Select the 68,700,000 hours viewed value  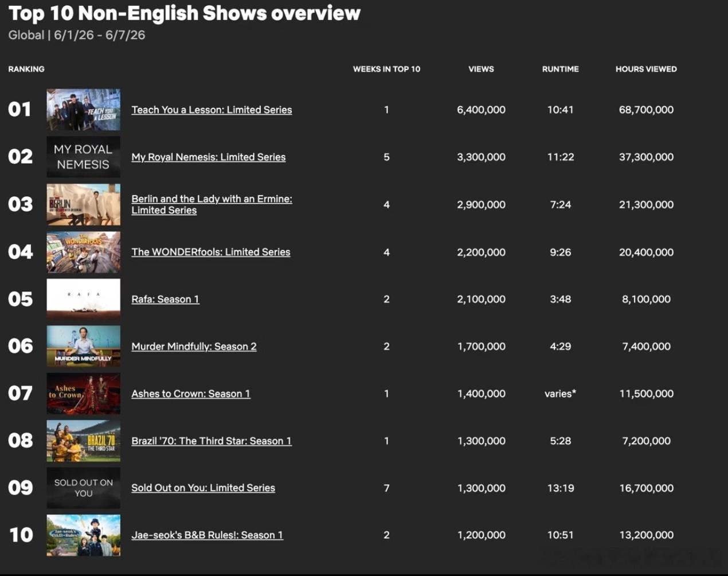coord(646,110)
